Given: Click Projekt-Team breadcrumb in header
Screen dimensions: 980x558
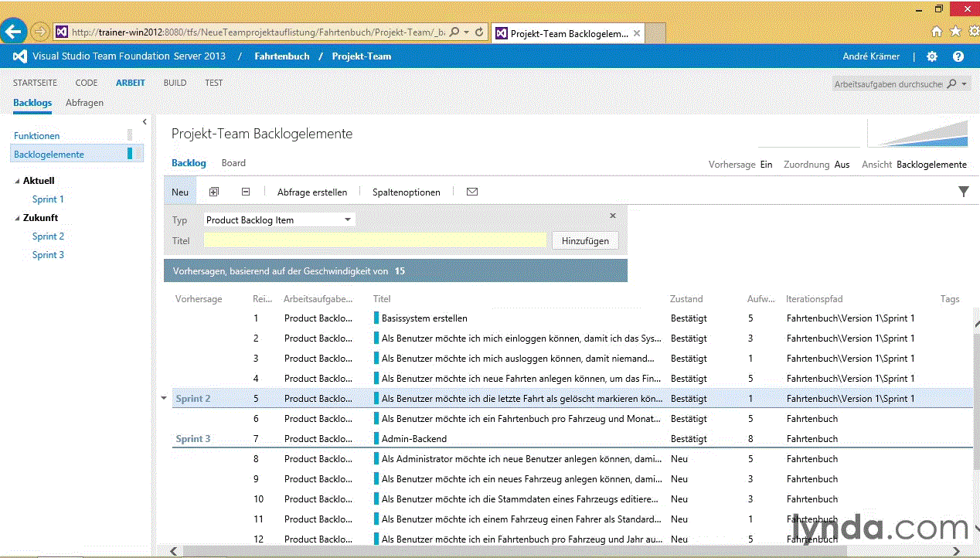Looking at the screenshot, I should pyautogui.click(x=362, y=56).
